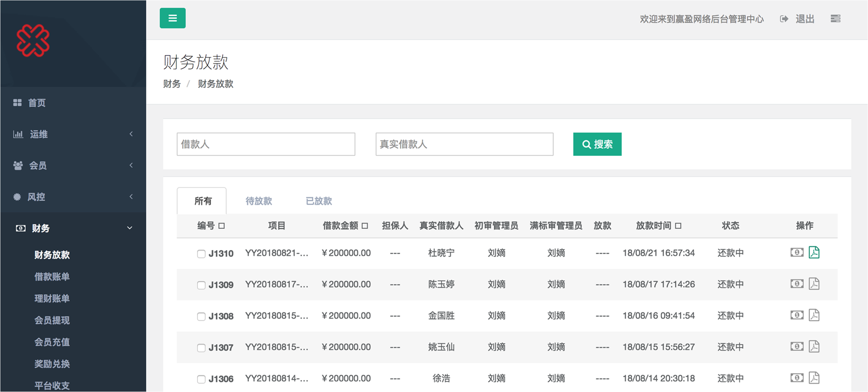Sort by 编号 column sort icon

[221, 226]
